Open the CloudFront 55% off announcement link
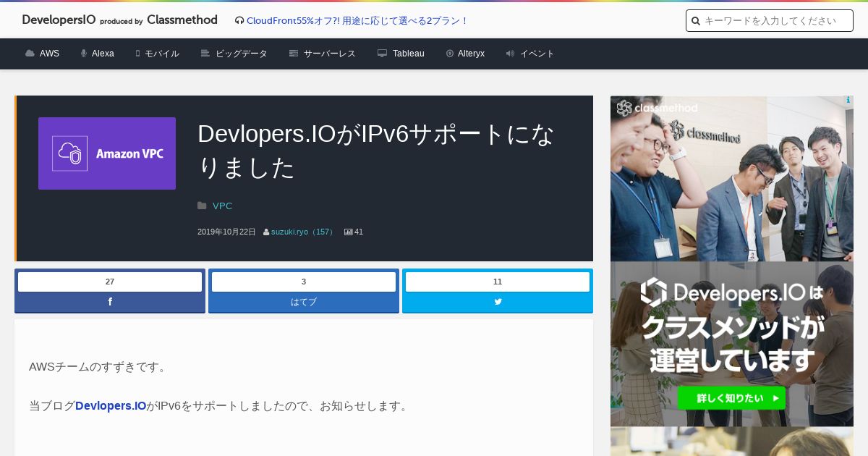This screenshot has width=868, height=456. pyautogui.click(x=357, y=21)
